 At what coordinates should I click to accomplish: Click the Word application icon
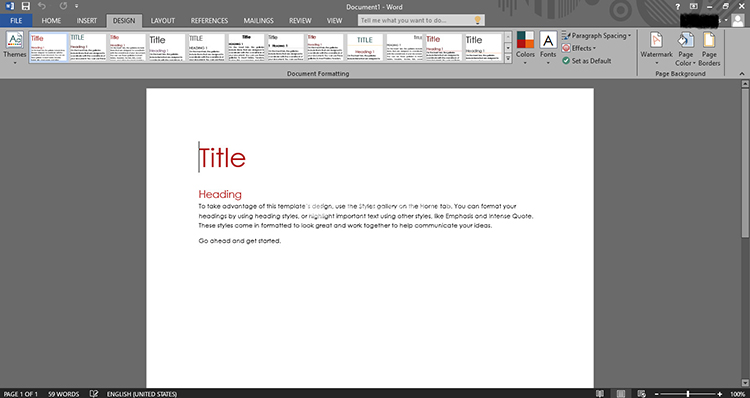click(10, 6)
